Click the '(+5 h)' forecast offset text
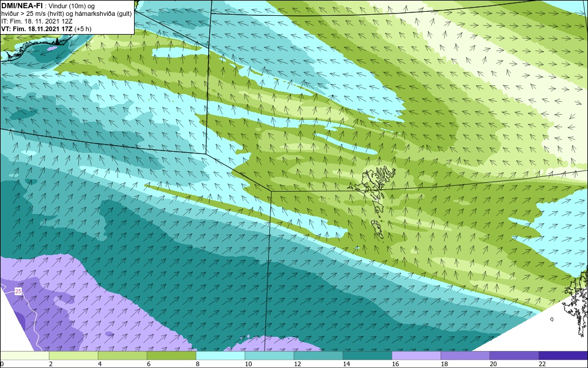The height and width of the screenshot is (368, 588). point(83,29)
